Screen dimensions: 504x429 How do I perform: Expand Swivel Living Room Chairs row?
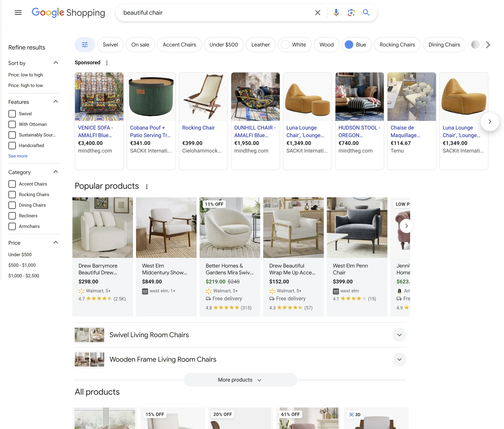(x=399, y=335)
